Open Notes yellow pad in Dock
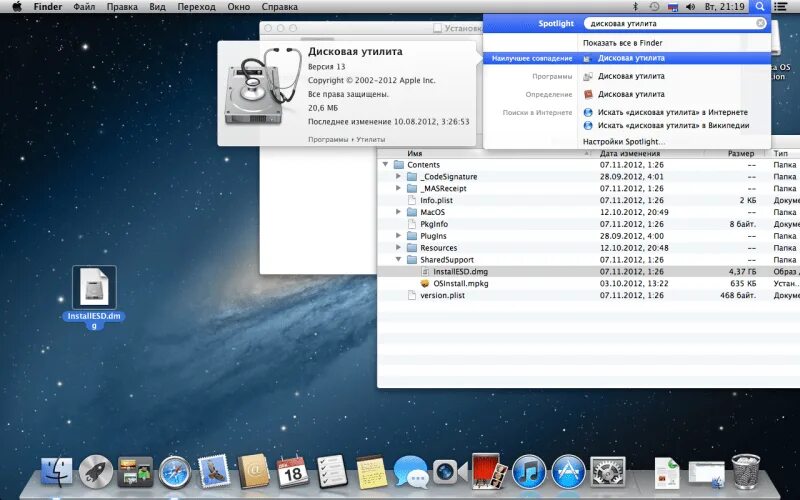This screenshot has height=500, width=800. (x=371, y=472)
